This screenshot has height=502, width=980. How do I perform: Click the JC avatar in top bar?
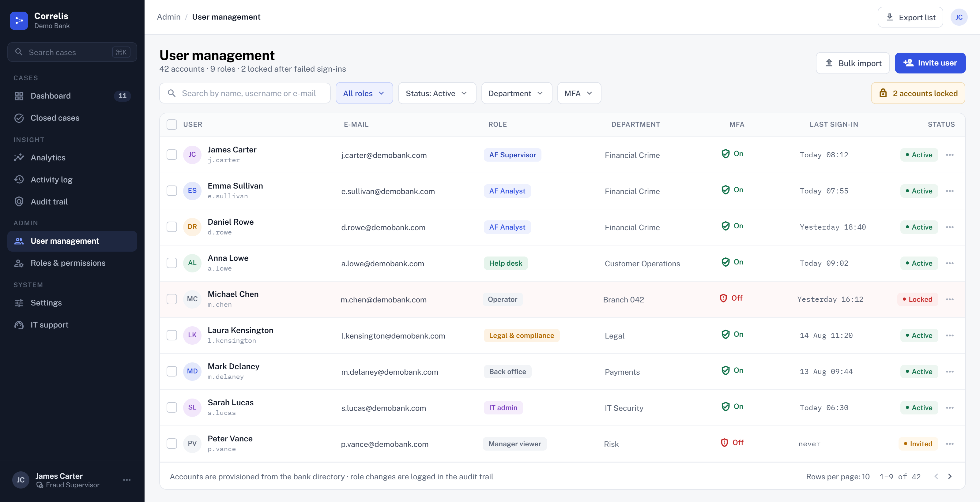point(959,17)
